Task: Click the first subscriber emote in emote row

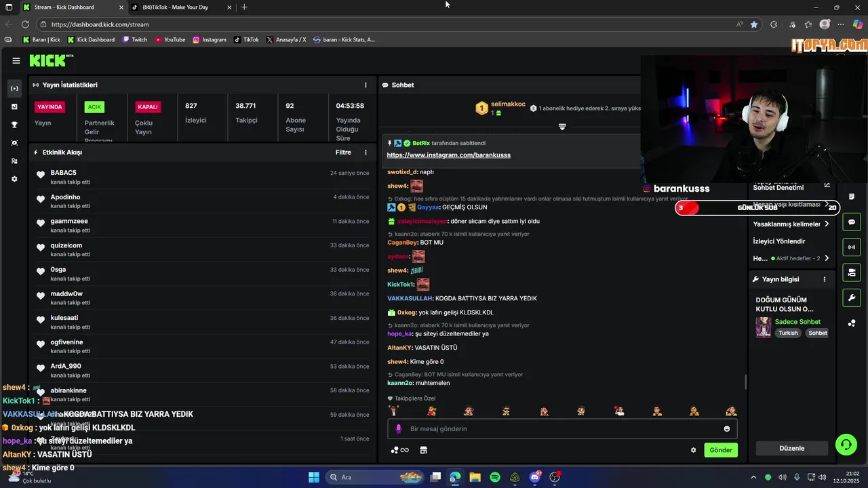Action: pyautogui.click(x=393, y=411)
